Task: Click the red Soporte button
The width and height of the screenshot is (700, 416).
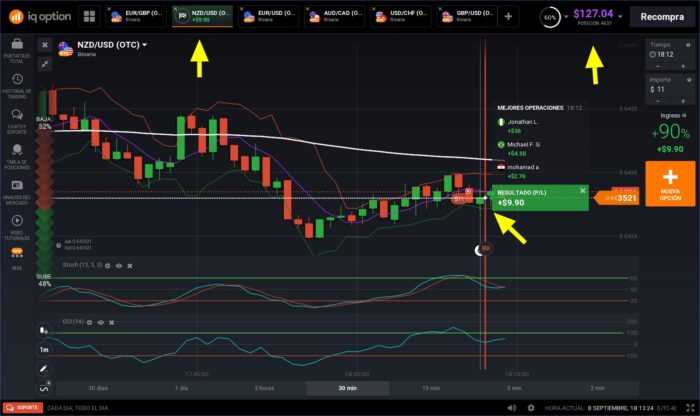Action: [23, 408]
